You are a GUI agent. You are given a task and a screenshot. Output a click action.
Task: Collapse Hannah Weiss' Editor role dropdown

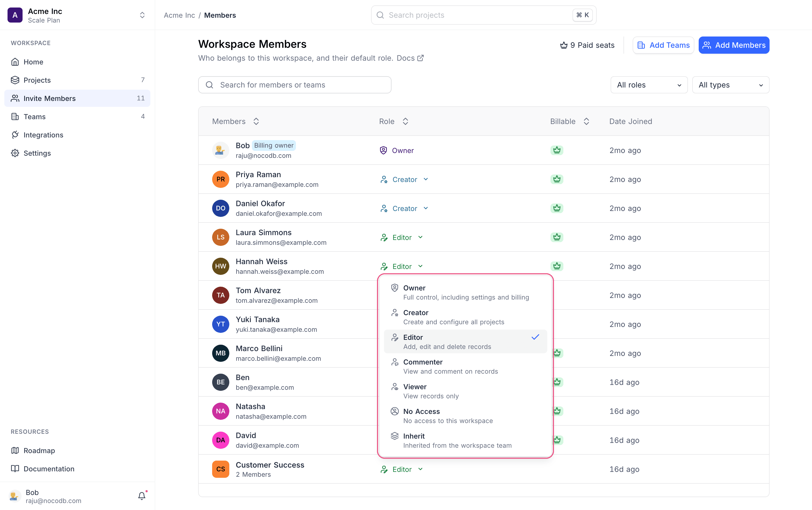coord(402,266)
